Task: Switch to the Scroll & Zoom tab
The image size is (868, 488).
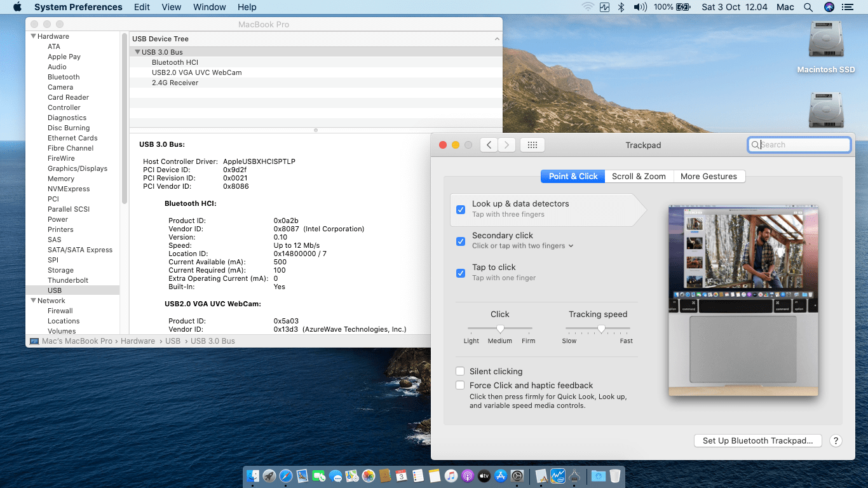Action: pyautogui.click(x=639, y=176)
